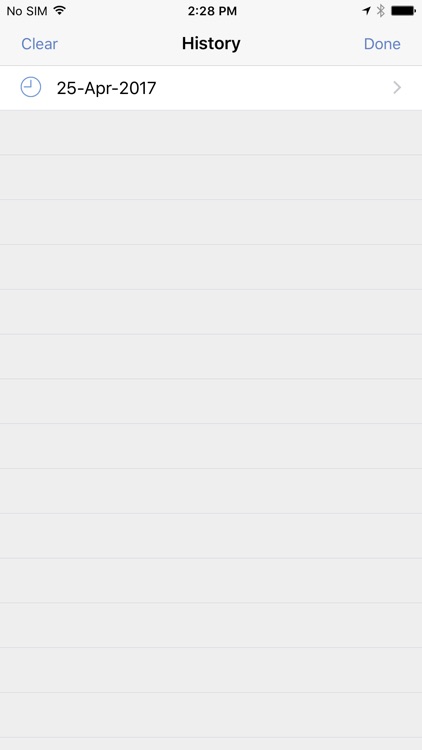The image size is (422, 750).
Task: Click navigation bar gap between Clear and History
Action: click(x=120, y=44)
